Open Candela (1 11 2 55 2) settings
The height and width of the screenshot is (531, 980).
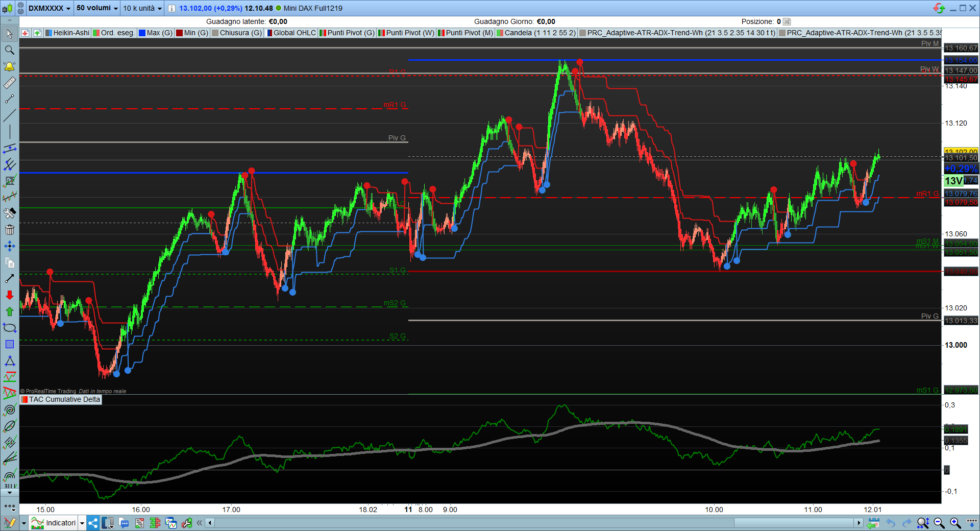click(x=536, y=33)
